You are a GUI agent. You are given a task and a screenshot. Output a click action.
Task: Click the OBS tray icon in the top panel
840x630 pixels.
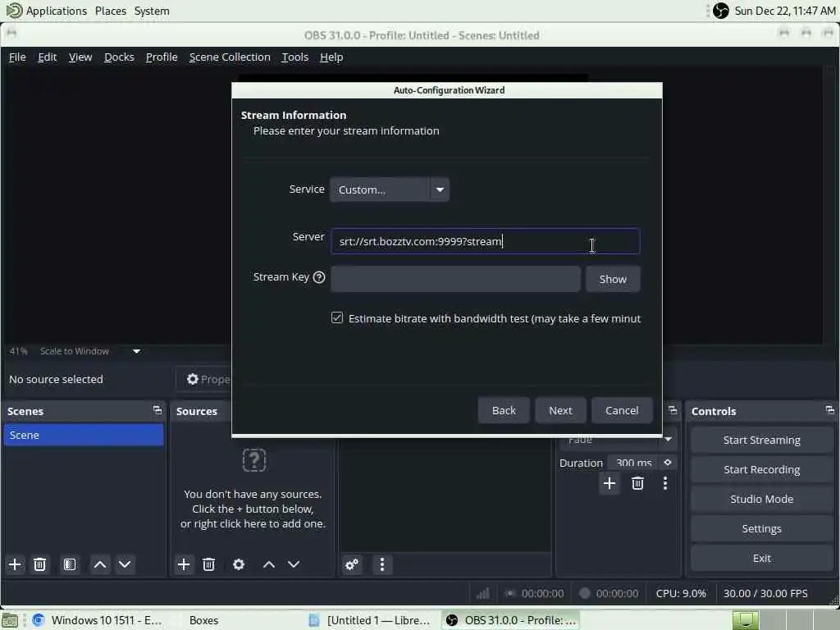click(x=720, y=11)
